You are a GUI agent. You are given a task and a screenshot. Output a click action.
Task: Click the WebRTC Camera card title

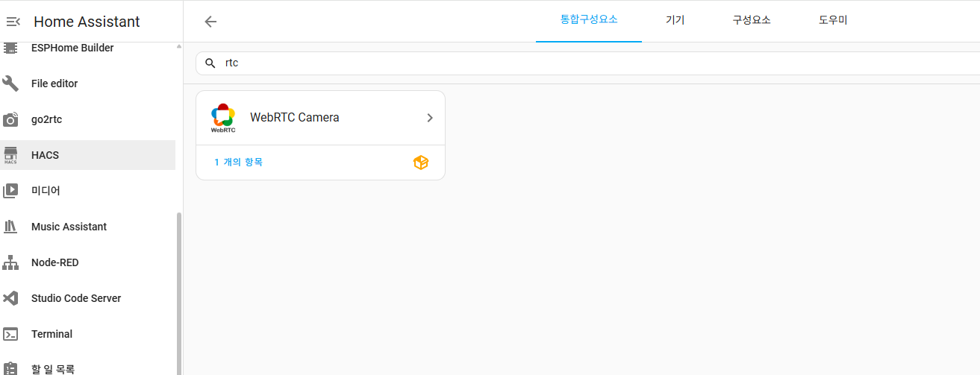point(294,118)
